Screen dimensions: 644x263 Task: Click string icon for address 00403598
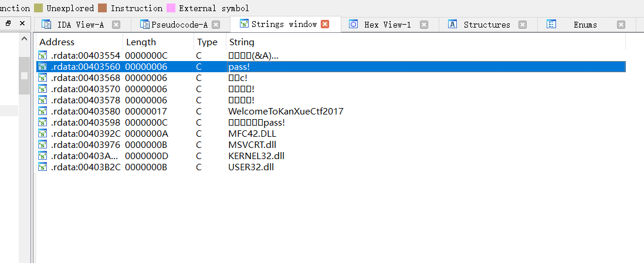[x=43, y=122]
